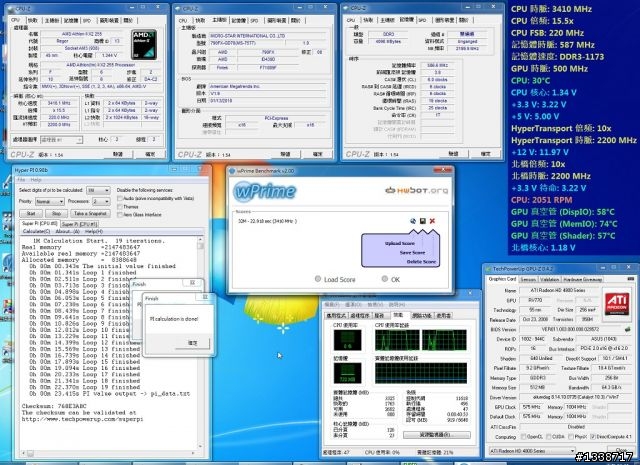This screenshot has width=640, height=465.
Task: Select the Graphics Card tab in GPU-Z
Action: click(x=502, y=279)
